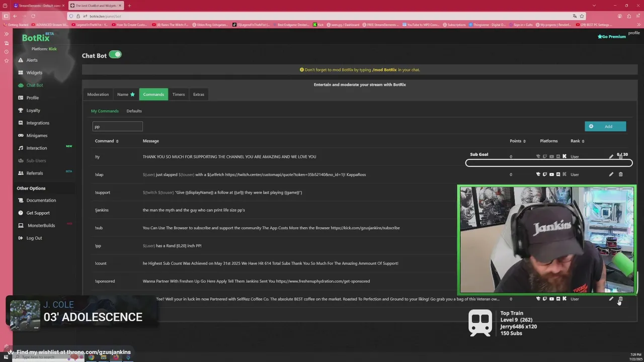Open the Widgets icon in sidebar
This screenshot has width=644, height=362.
tap(21, 72)
